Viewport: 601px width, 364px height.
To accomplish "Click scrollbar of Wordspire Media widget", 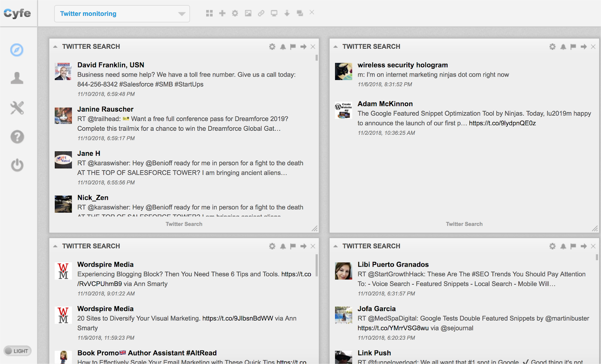I will (x=317, y=265).
